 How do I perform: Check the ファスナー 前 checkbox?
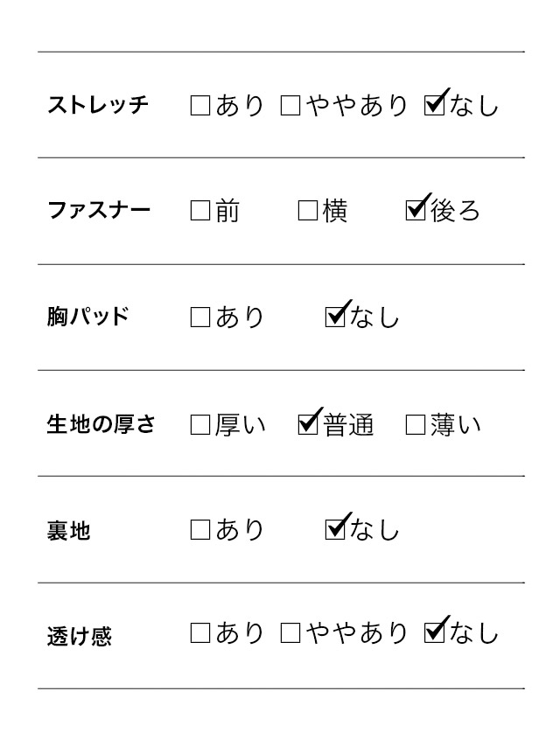tap(200, 211)
